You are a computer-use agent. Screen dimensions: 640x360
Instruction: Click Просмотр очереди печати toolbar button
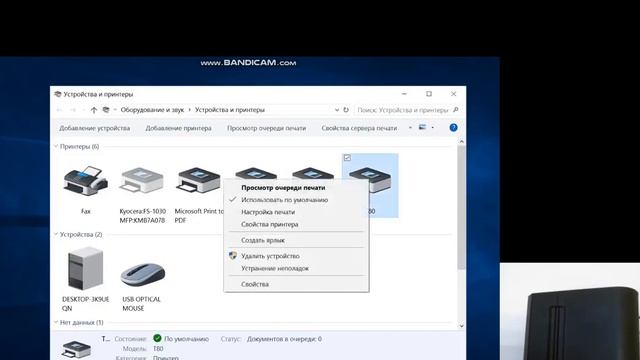[266, 128]
